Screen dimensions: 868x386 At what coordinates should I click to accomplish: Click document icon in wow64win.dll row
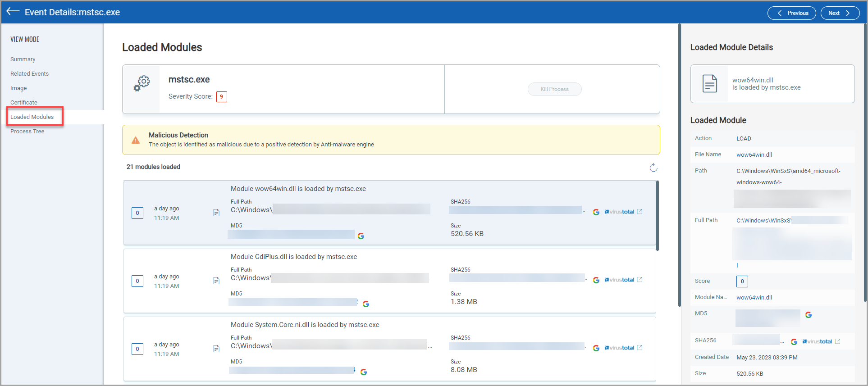(x=216, y=213)
